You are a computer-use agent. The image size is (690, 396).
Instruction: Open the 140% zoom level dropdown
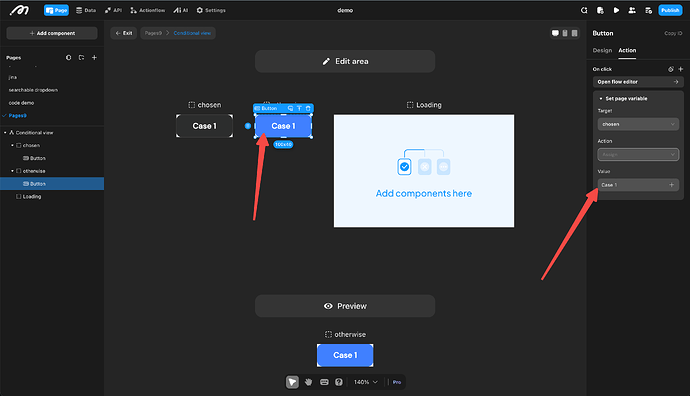[x=366, y=382]
